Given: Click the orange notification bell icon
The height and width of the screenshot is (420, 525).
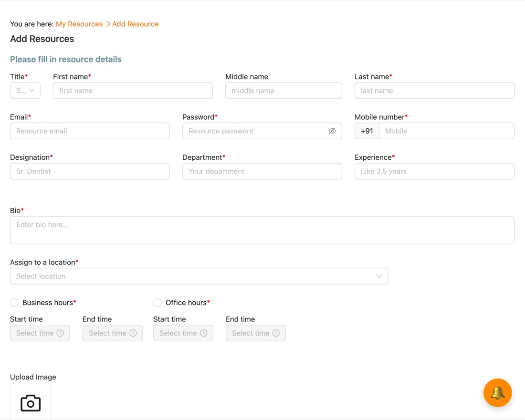Looking at the screenshot, I should (497, 392).
